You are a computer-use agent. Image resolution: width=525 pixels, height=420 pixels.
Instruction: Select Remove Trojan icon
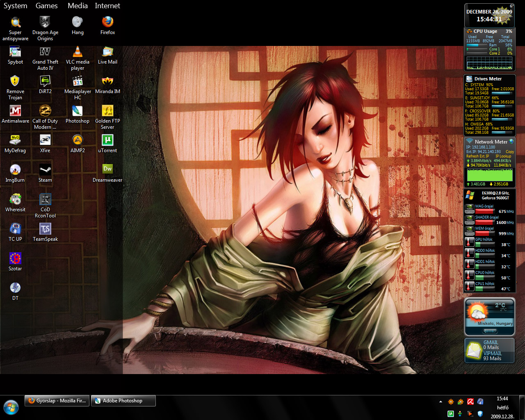(15, 87)
